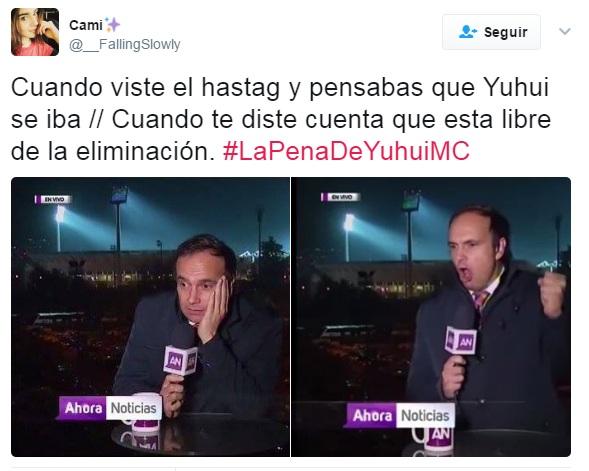The image size is (589, 471).
Task: Click the EN VIVO badge in left photo
Action: pyautogui.click(x=53, y=199)
